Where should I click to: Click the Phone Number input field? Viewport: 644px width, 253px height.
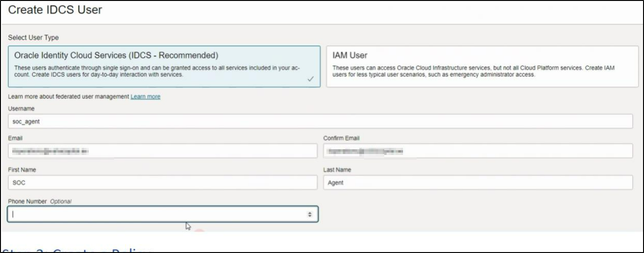[x=163, y=214]
